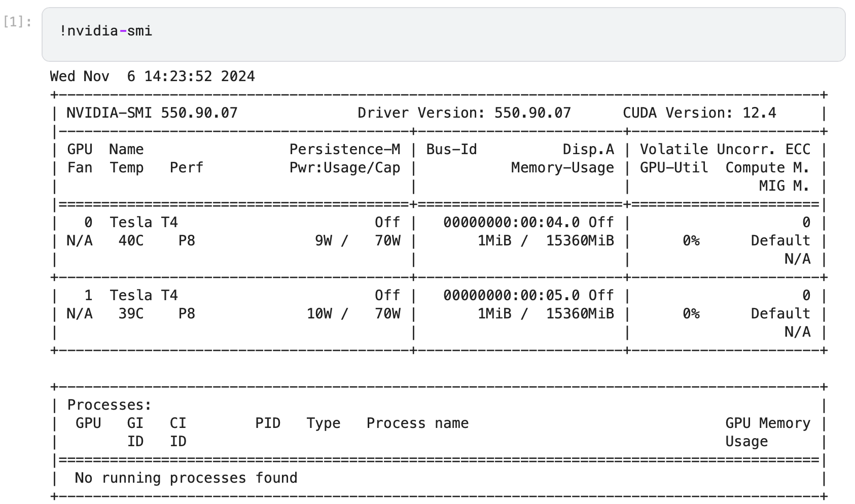Click the Process name column header
The height and width of the screenshot is (504, 855).
(x=417, y=423)
